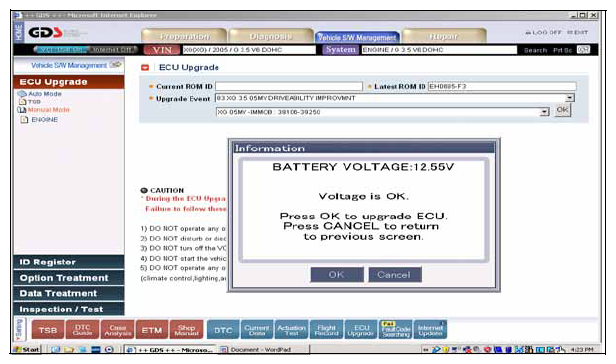Open the ETM toolbar button
This screenshot has width=616, height=364.
[152, 330]
